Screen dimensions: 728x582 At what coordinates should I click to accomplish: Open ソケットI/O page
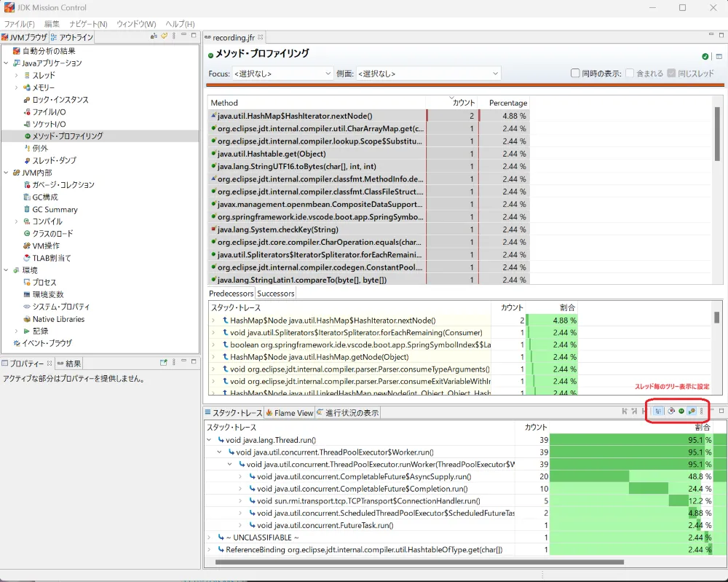49,124
